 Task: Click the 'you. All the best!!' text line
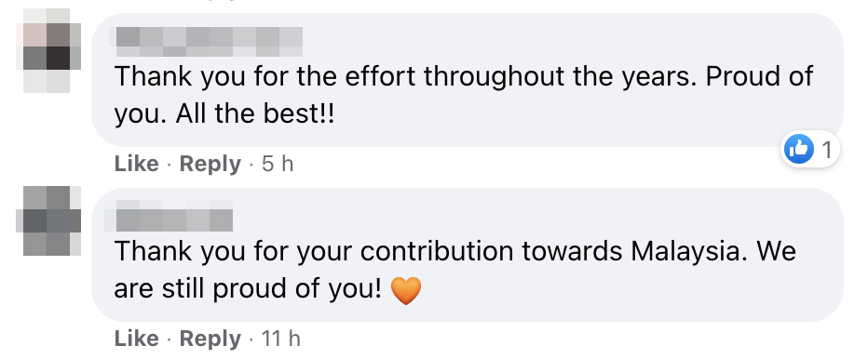click(x=224, y=113)
